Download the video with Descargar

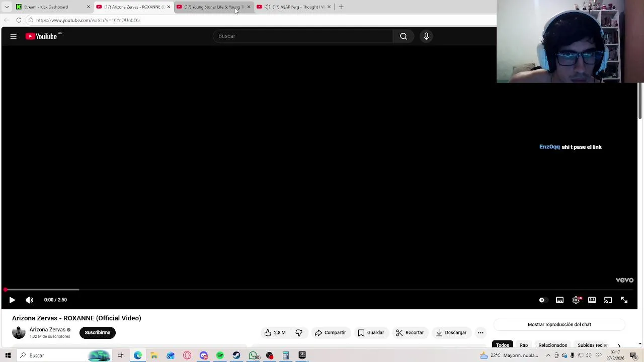coord(451,333)
